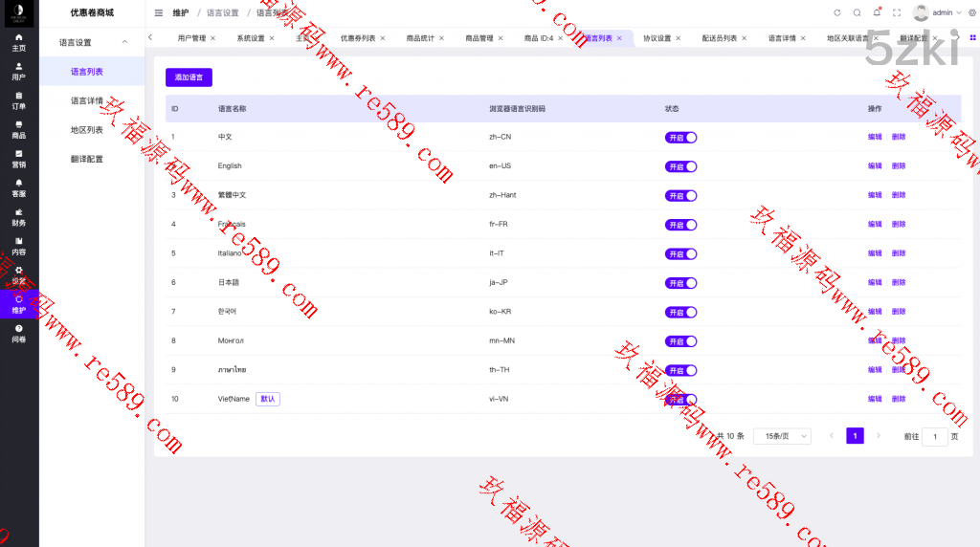Close the 商品管理 tab
The width and height of the screenshot is (980, 547).
point(500,38)
